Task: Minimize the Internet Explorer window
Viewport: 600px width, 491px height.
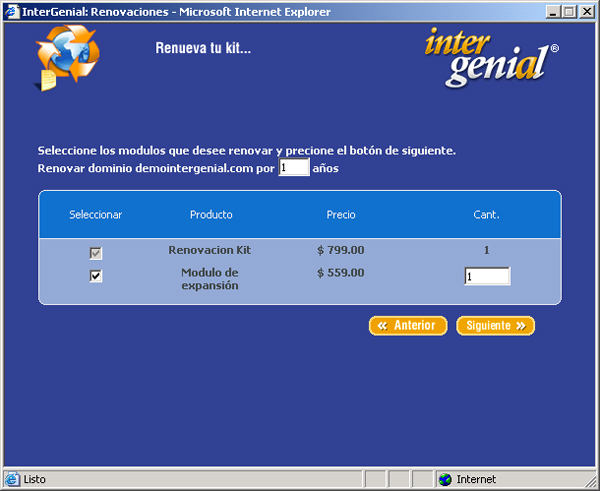Action: tap(553, 12)
